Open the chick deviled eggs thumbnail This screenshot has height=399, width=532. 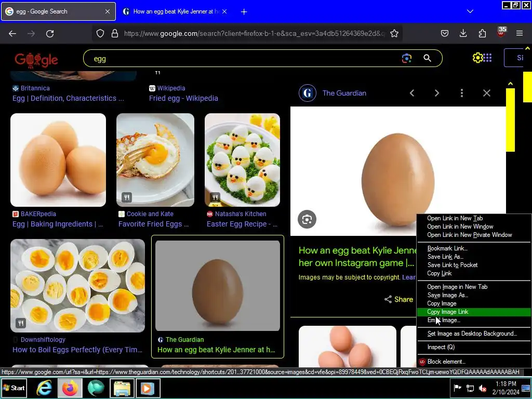(x=242, y=160)
